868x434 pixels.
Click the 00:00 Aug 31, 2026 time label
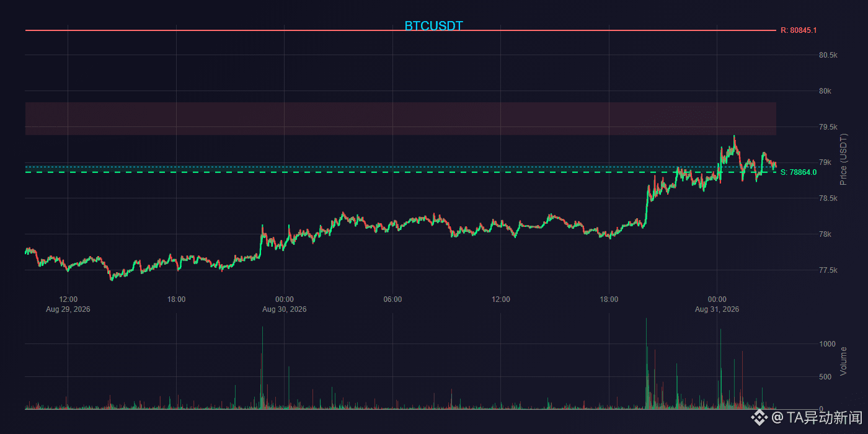pyautogui.click(x=717, y=304)
